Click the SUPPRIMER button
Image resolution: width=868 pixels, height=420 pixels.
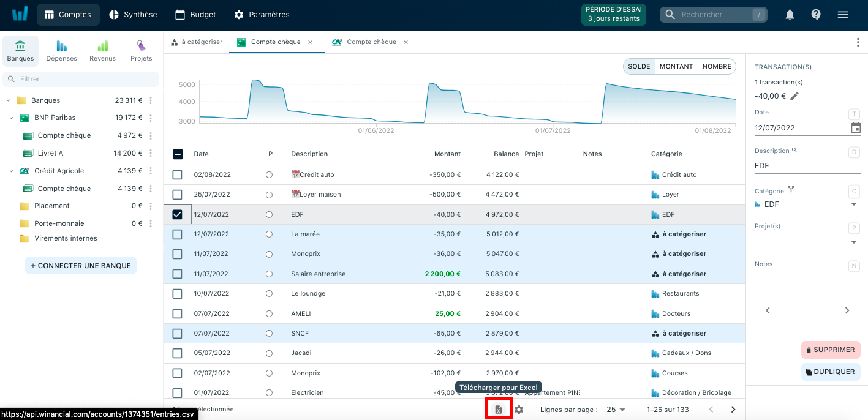click(831, 350)
